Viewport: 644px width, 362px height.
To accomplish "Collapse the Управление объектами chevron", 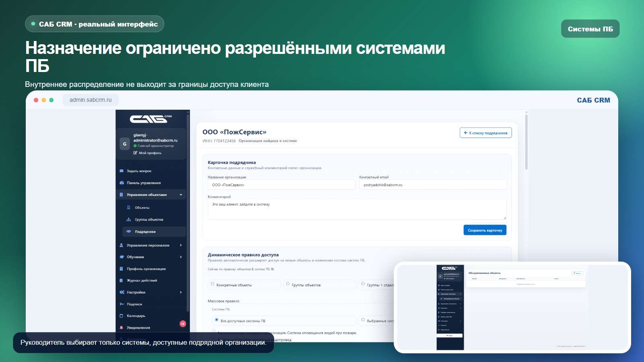I will (x=181, y=195).
